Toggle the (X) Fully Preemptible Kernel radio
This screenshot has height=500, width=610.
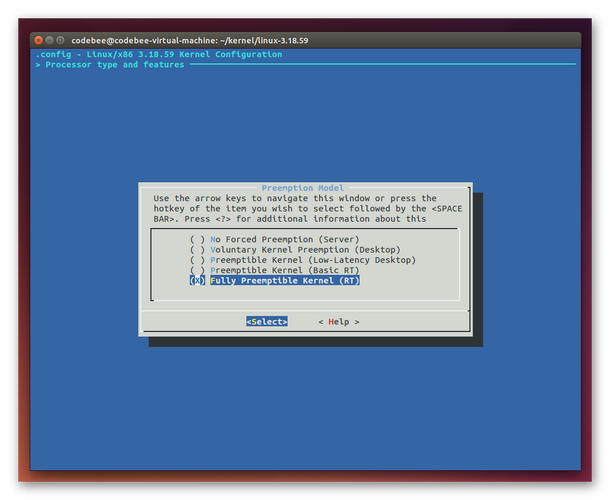pyautogui.click(x=197, y=281)
